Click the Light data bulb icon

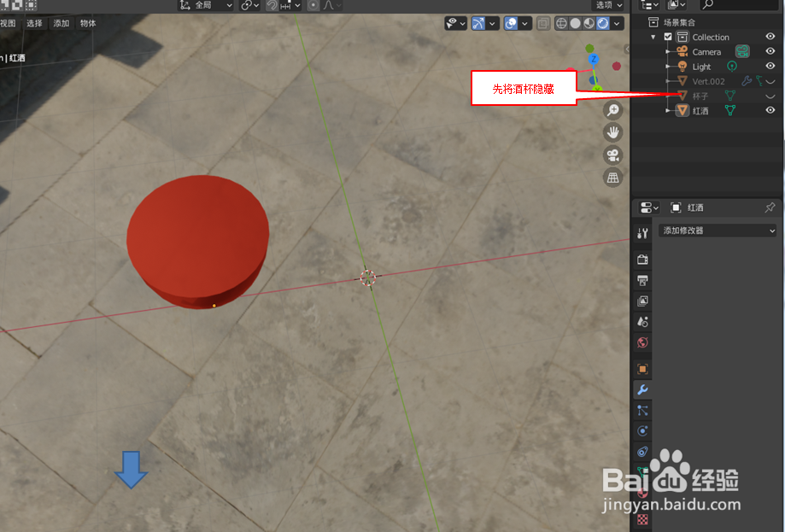click(x=731, y=66)
